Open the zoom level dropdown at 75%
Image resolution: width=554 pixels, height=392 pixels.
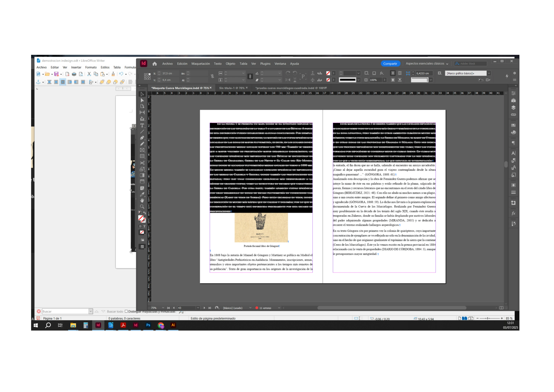[x=163, y=308]
